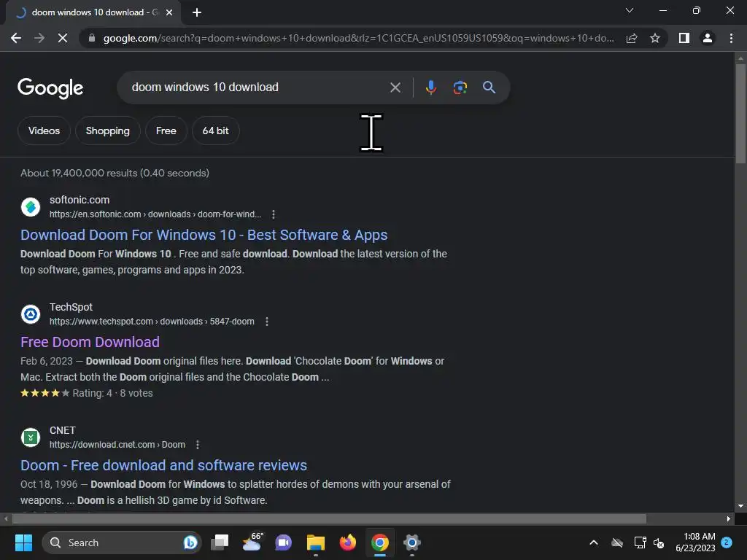747x560 pixels.
Task: Click the results count text
Action: [x=115, y=173]
